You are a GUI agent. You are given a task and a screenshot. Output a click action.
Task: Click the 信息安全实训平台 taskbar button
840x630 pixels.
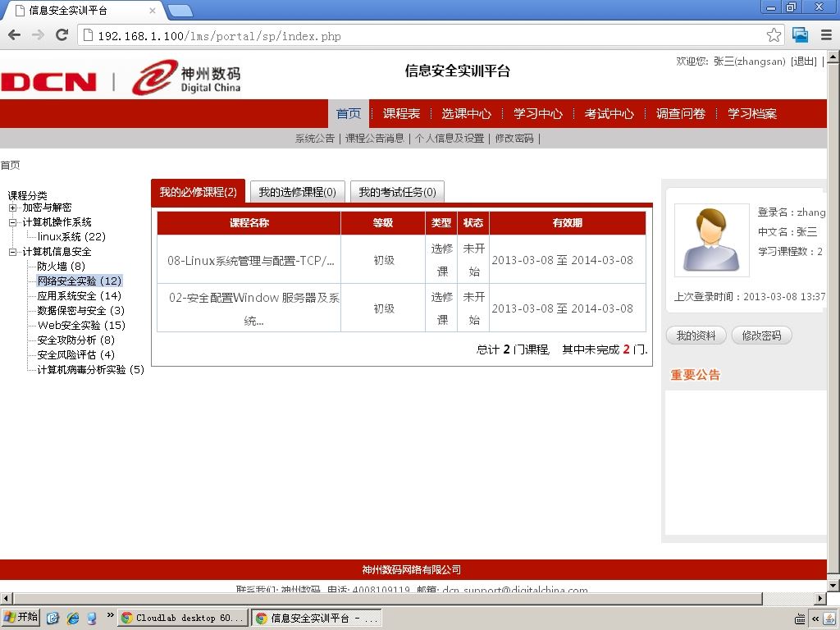317,618
